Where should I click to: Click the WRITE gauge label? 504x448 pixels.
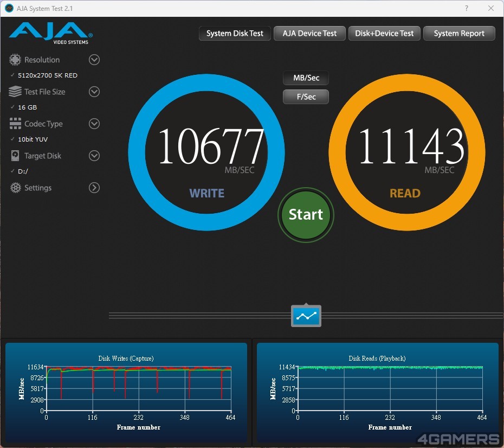206,193
